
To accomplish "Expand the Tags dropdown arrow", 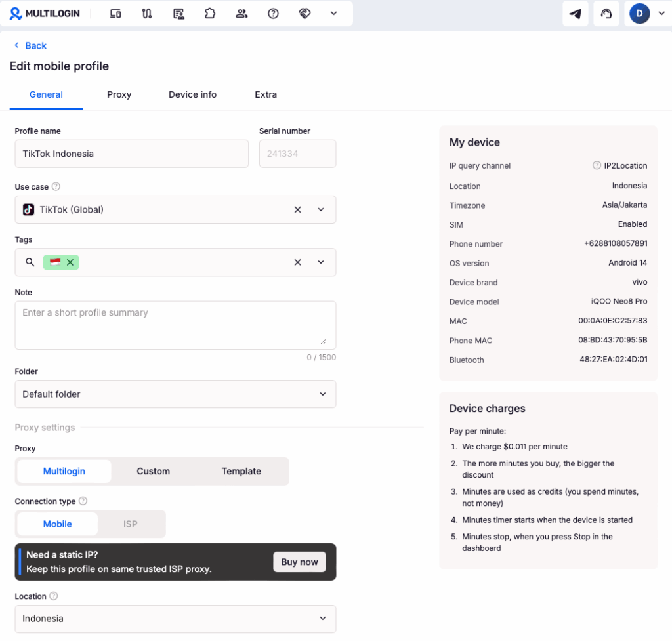I will (320, 262).
